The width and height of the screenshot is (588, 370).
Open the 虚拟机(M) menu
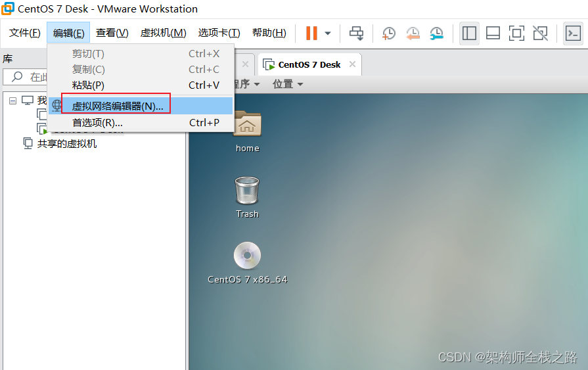point(163,33)
